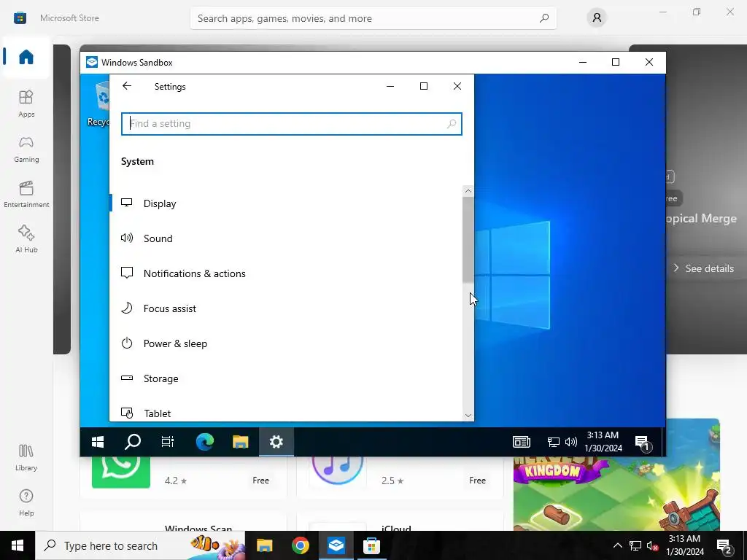Show hidden icons in host tray

tap(617, 545)
